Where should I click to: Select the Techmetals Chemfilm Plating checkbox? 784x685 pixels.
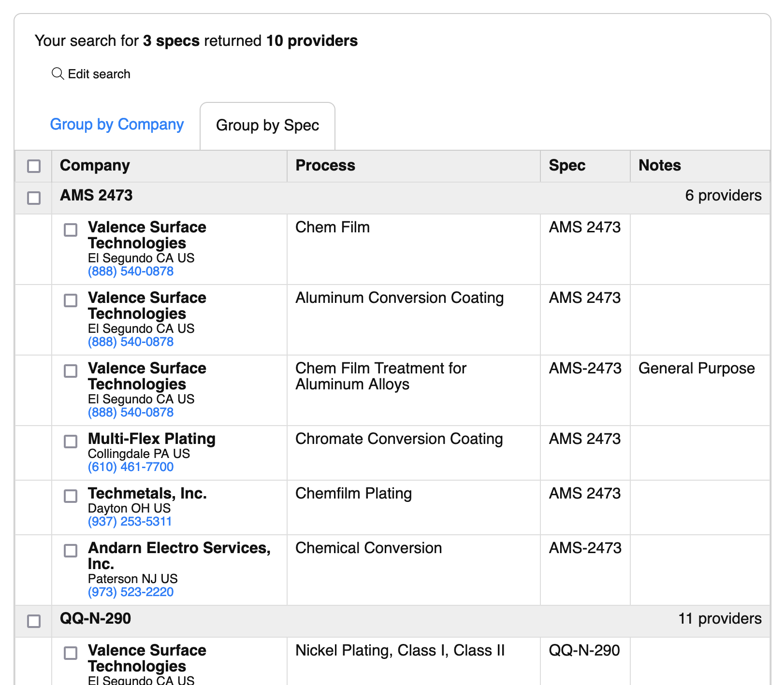tap(71, 496)
